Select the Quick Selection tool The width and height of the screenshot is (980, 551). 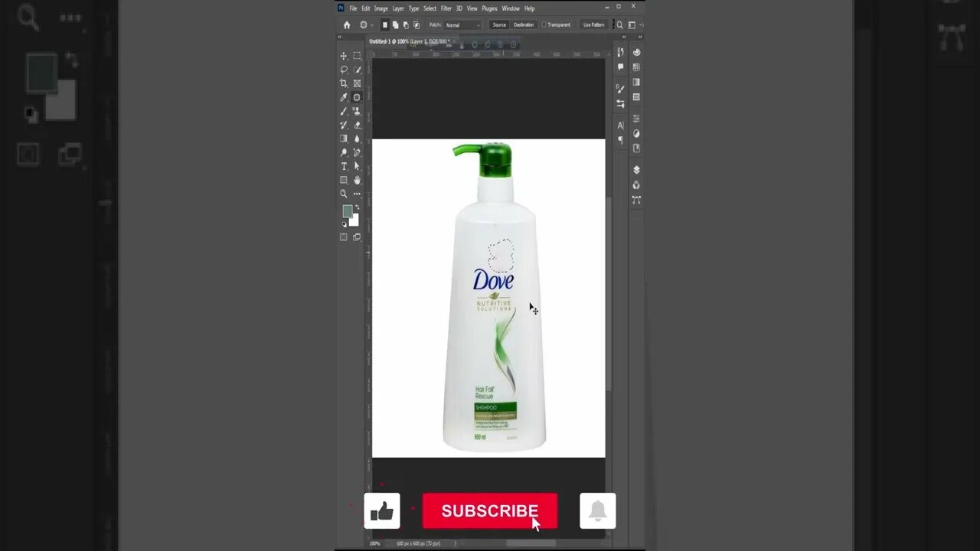pos(357,70)
